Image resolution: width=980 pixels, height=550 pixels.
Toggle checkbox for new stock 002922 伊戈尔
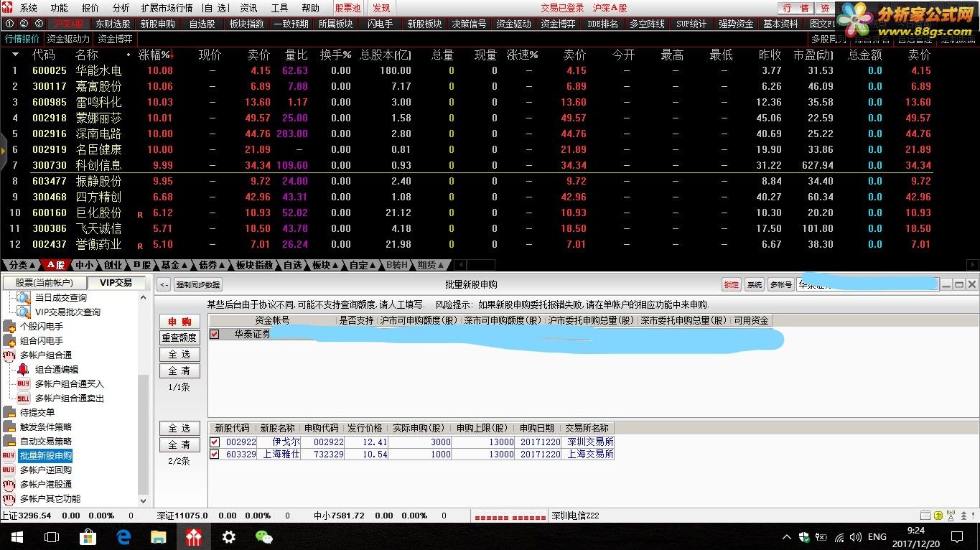214,442
